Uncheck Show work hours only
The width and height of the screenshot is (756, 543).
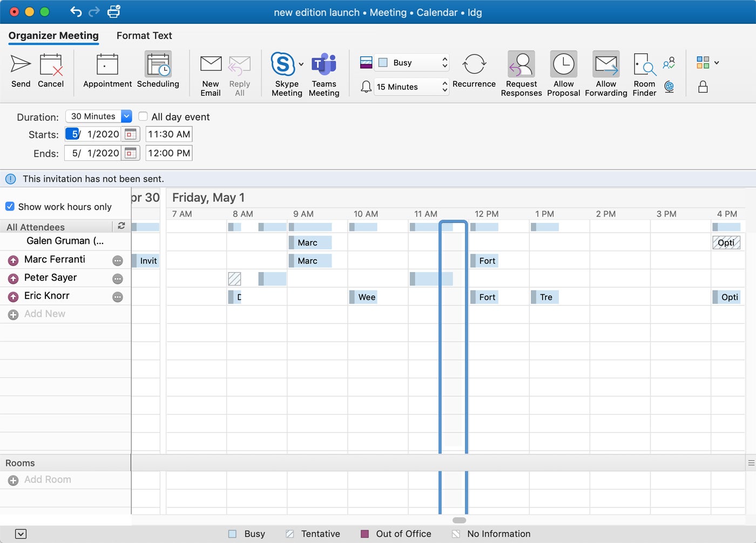click(10, 206)
